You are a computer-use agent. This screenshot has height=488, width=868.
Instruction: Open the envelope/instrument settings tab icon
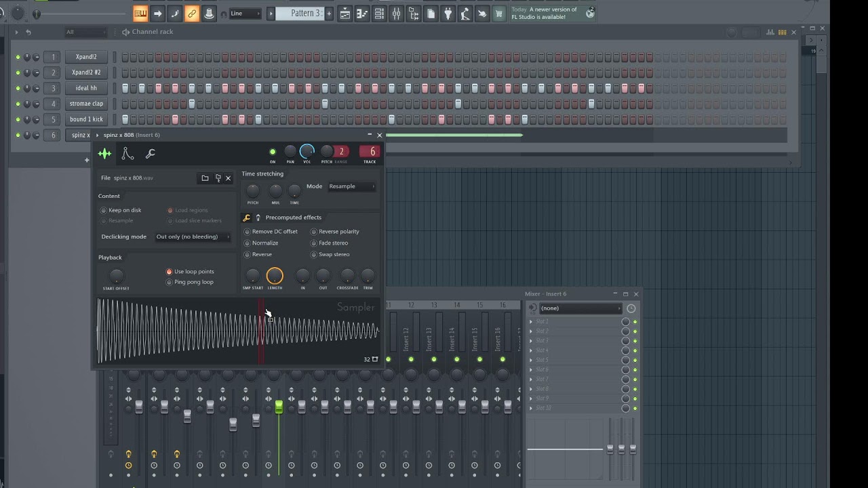[x=127, y=154]
